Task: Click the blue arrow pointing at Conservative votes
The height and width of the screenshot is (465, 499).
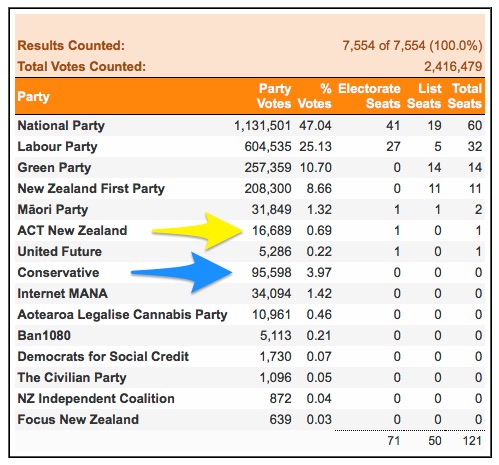Action: (x=182, y=273)
